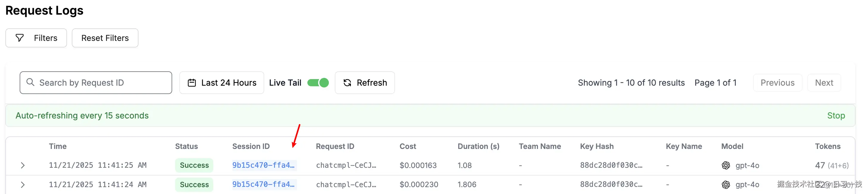Click the funnel icon on Filters
This screenshot has width=868, height=194.
coord(20,38)
